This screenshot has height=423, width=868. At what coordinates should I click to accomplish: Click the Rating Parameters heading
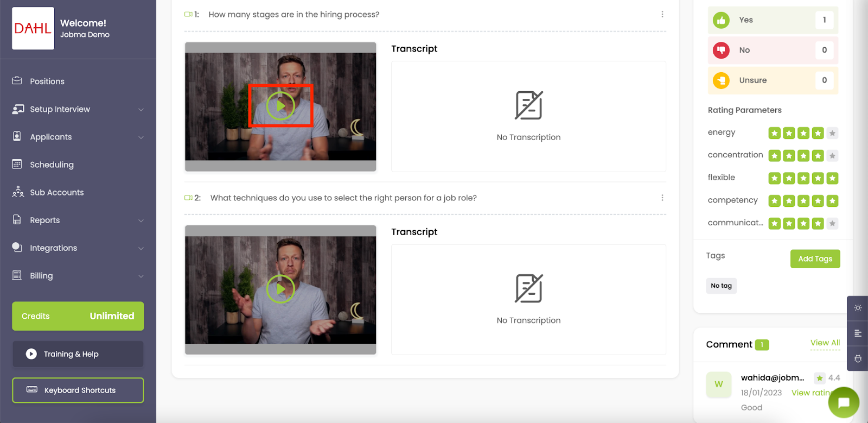coord(745,110)
